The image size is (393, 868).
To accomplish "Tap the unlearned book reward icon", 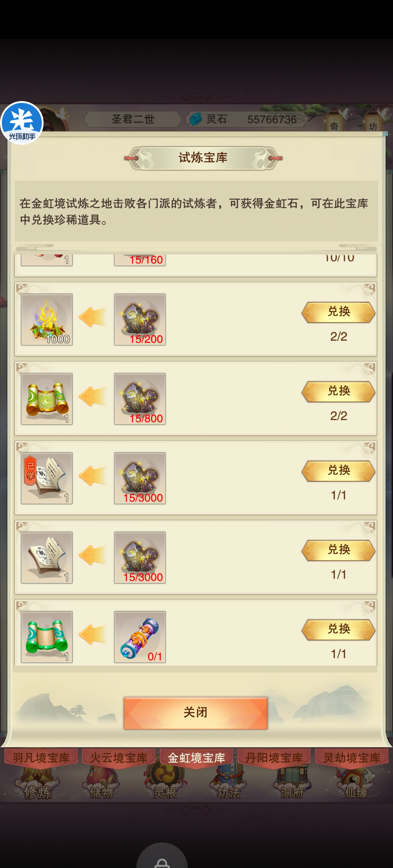I will click(47, 557).
